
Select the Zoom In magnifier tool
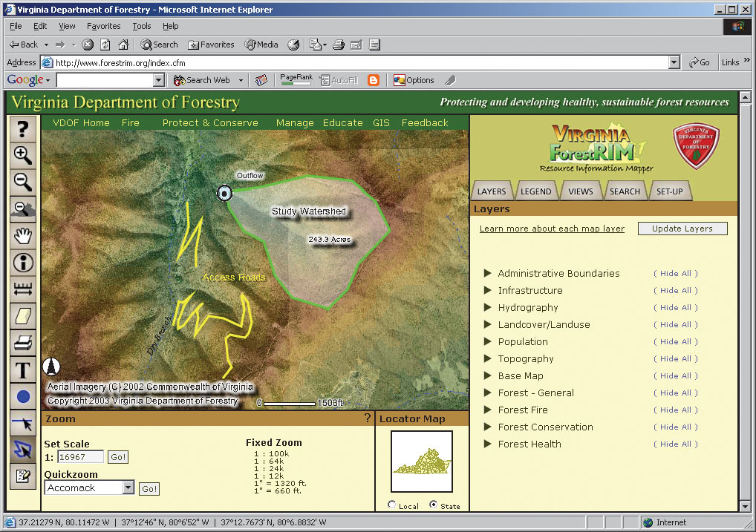[23, 155]
